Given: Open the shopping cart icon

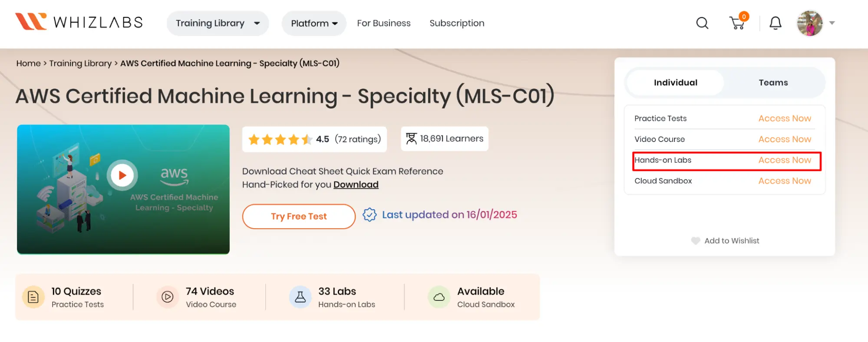Looking at the screenshot, I should pos(737,23).
